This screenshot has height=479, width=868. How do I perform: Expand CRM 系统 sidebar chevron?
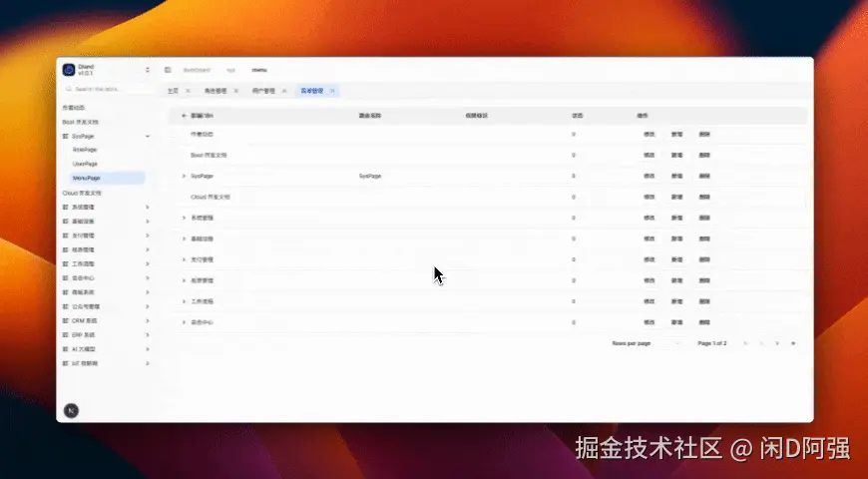[x=148, y=320]
